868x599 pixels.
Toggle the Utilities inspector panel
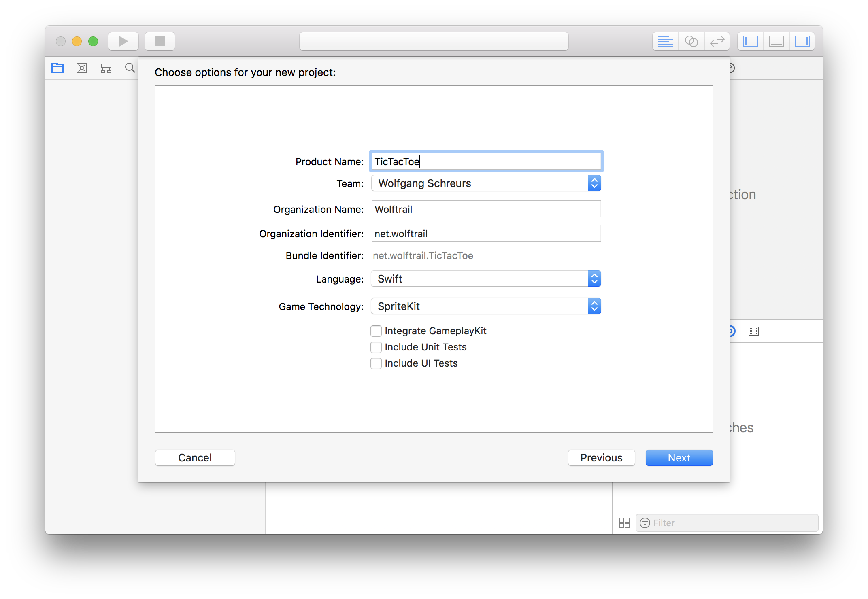pyautogui.click(x=802, y=41)
